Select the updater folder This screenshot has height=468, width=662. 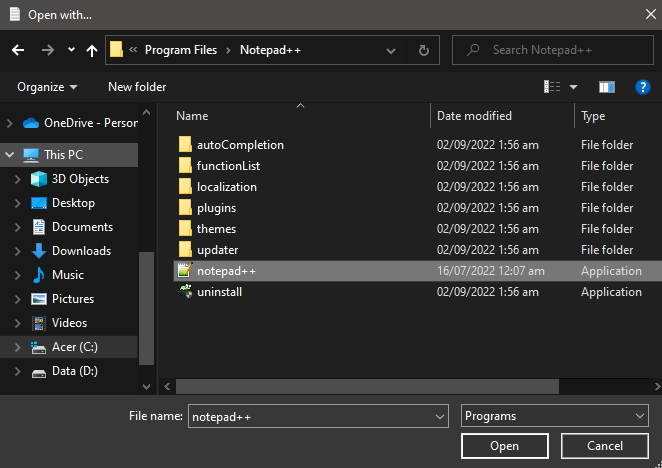(x=217, y=250)
